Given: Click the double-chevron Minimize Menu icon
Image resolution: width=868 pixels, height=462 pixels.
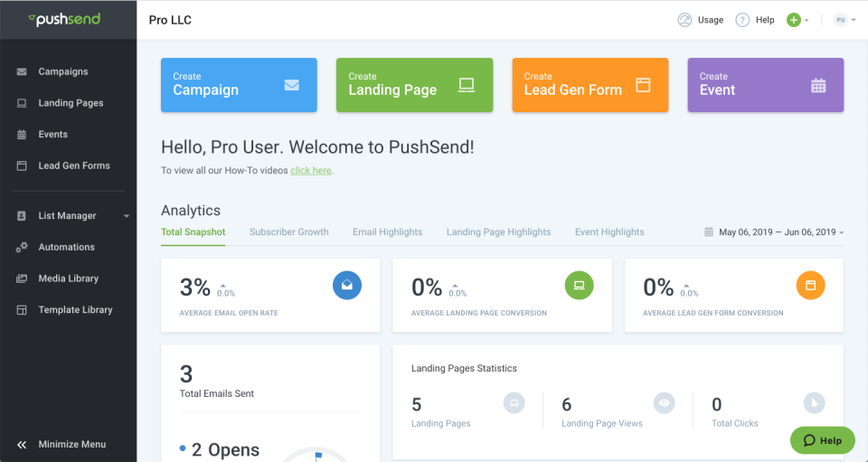Looking at the screenshot, I should coord(22,444).
